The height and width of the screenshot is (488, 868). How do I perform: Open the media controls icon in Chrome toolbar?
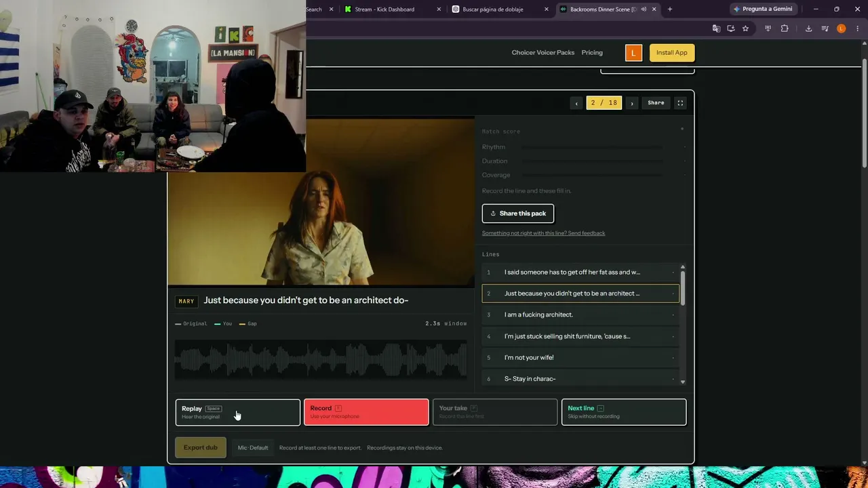click(825, 28)
